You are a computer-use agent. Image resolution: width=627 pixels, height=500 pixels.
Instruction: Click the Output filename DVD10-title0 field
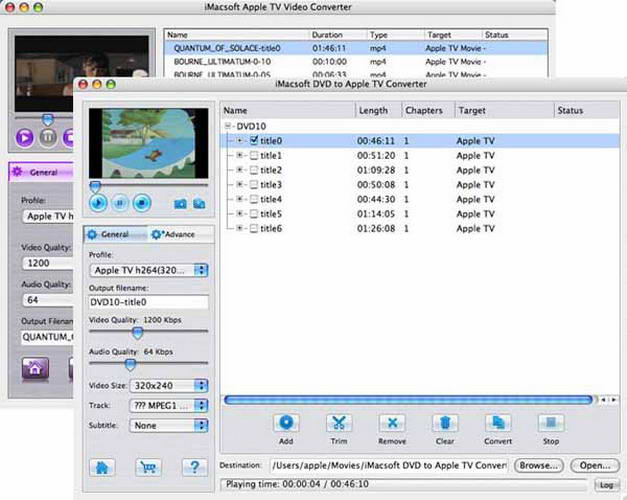(148, 302)
